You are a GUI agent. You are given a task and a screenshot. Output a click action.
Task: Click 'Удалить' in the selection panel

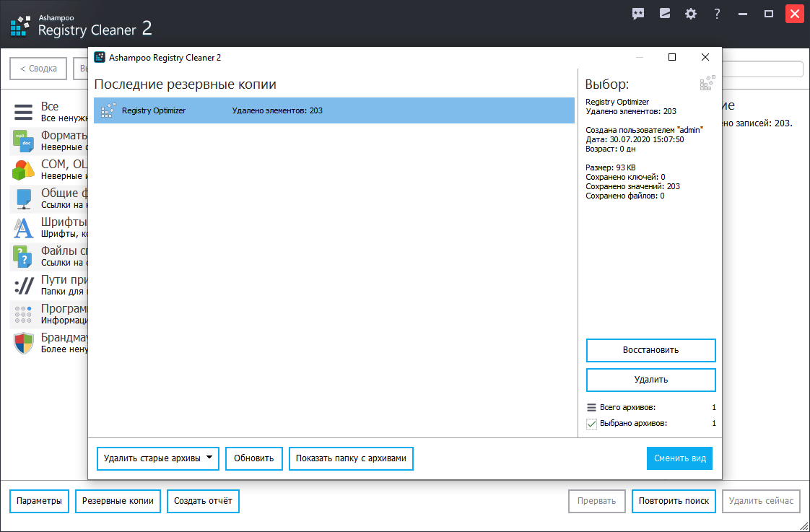651,380
